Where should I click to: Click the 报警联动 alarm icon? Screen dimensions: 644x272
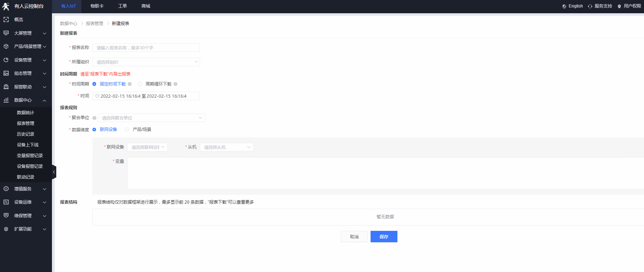[x=6, y=87]
